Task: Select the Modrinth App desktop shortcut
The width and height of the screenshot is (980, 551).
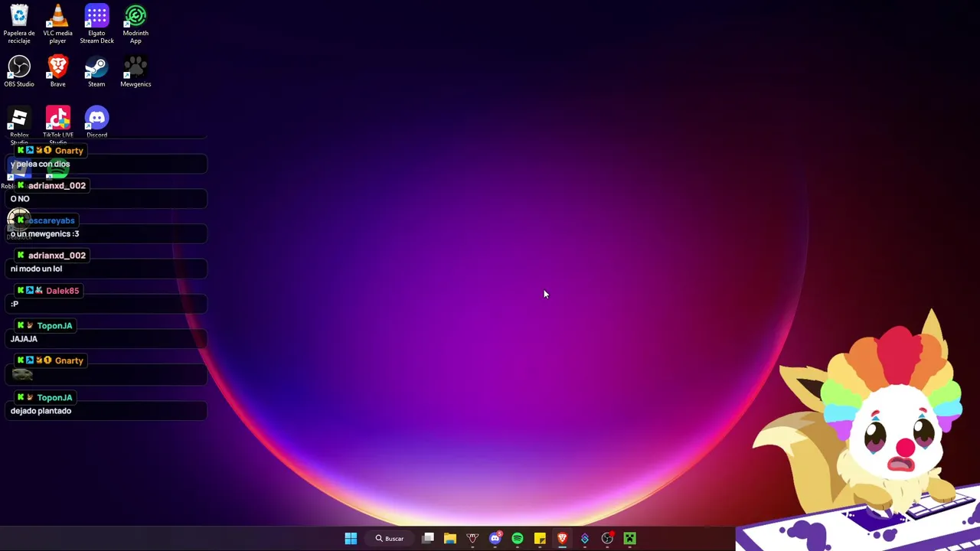Action: [x=136, y=23]
